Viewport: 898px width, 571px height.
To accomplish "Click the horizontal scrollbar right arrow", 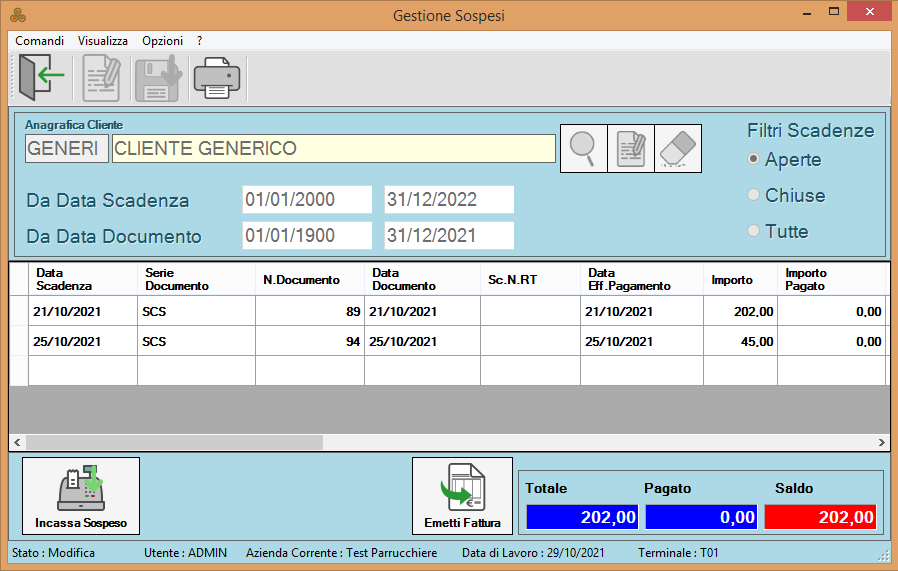I will (x=881, y=442).
